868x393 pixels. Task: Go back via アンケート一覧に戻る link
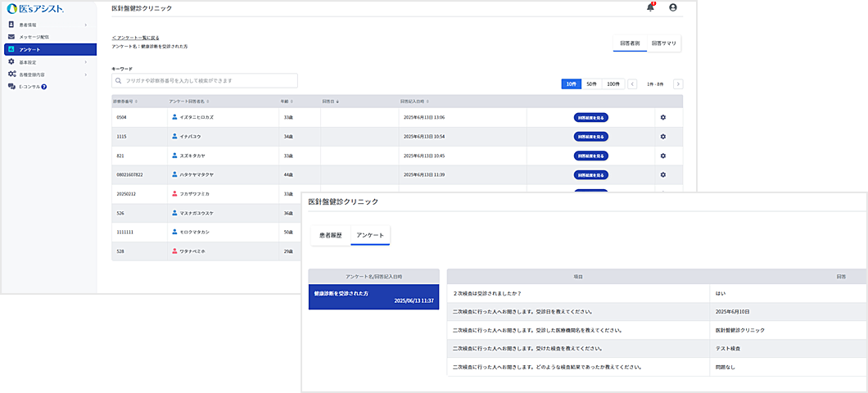136,38
